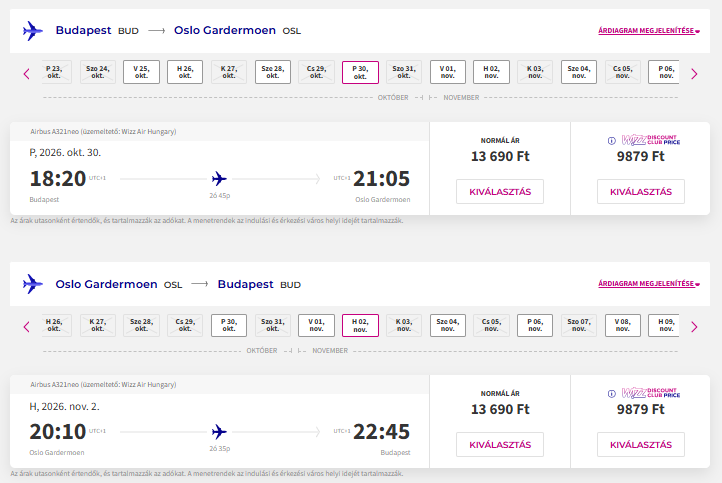Choose return Discount Club 9879 Ft Kiválasztás

641,445
